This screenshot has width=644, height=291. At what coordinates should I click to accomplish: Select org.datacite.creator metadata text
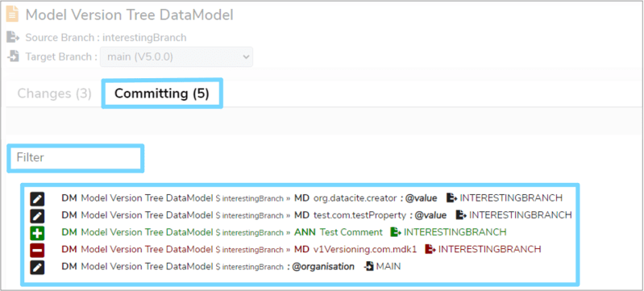click(x=355, y=198)
